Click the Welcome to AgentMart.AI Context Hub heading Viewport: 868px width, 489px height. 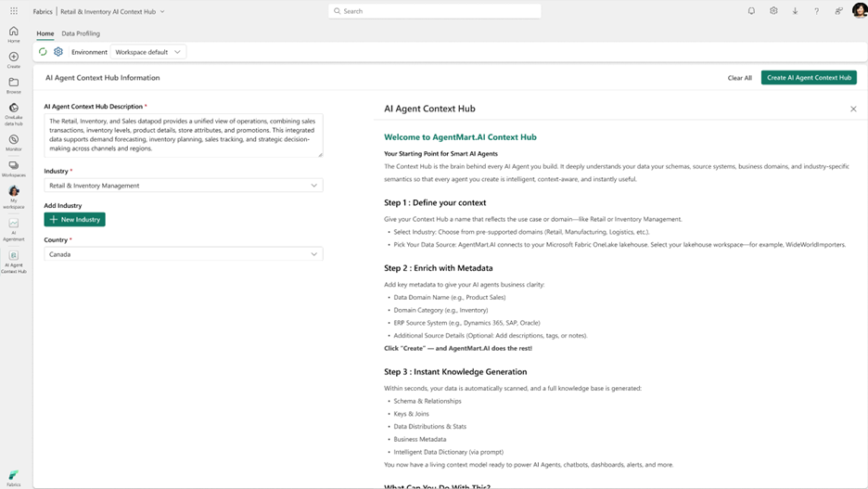click(x=460, y=137)
